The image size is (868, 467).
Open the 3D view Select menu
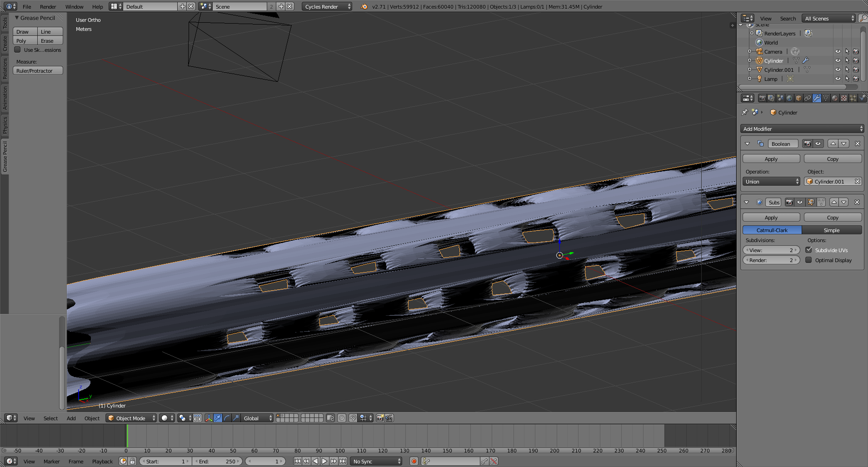click(50, 418)
